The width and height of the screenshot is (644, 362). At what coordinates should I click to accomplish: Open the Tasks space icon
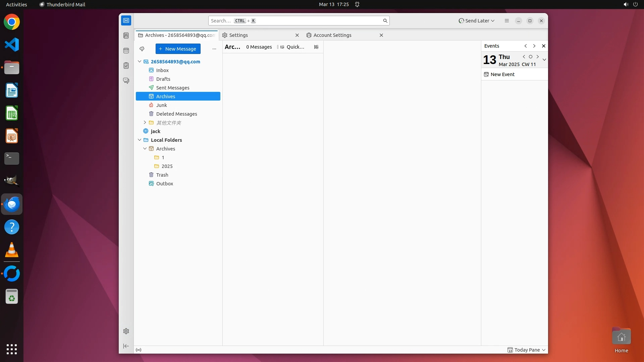pos(126,66)
